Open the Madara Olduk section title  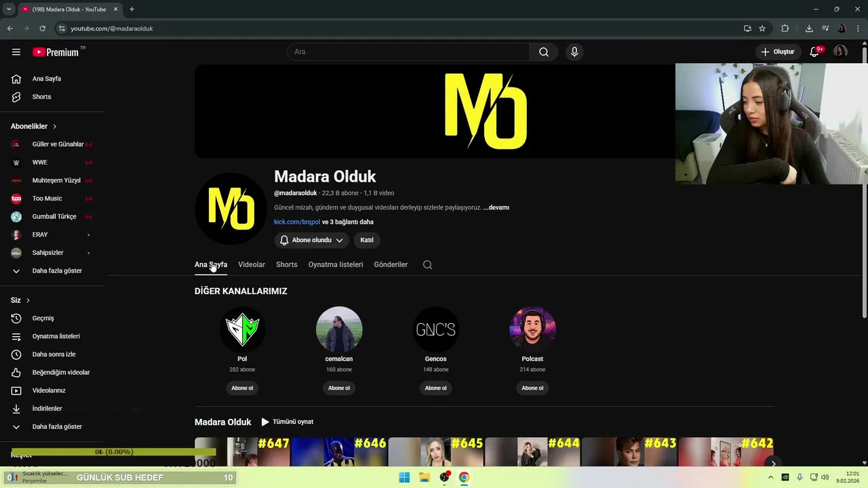(222, 422)
